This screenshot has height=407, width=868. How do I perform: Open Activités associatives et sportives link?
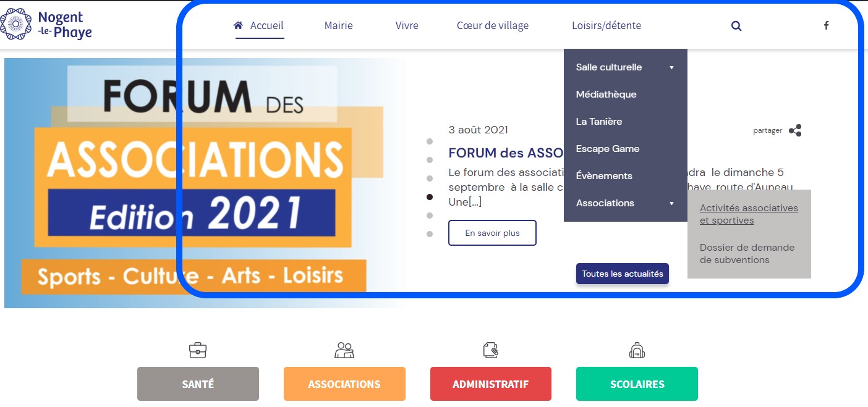pyautogui.click(x=749, y=214)
